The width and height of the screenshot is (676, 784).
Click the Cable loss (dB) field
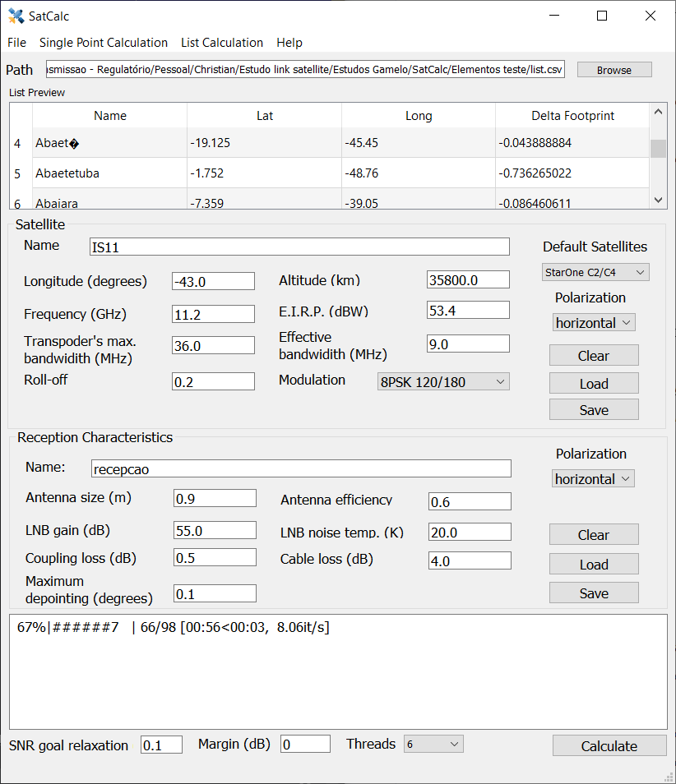click(x=470, y=560)
